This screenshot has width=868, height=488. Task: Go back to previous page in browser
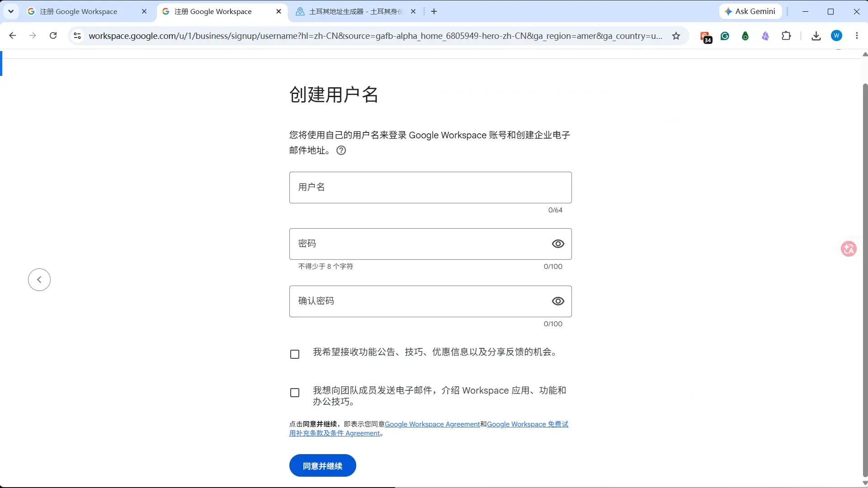(x=13, y=36)
